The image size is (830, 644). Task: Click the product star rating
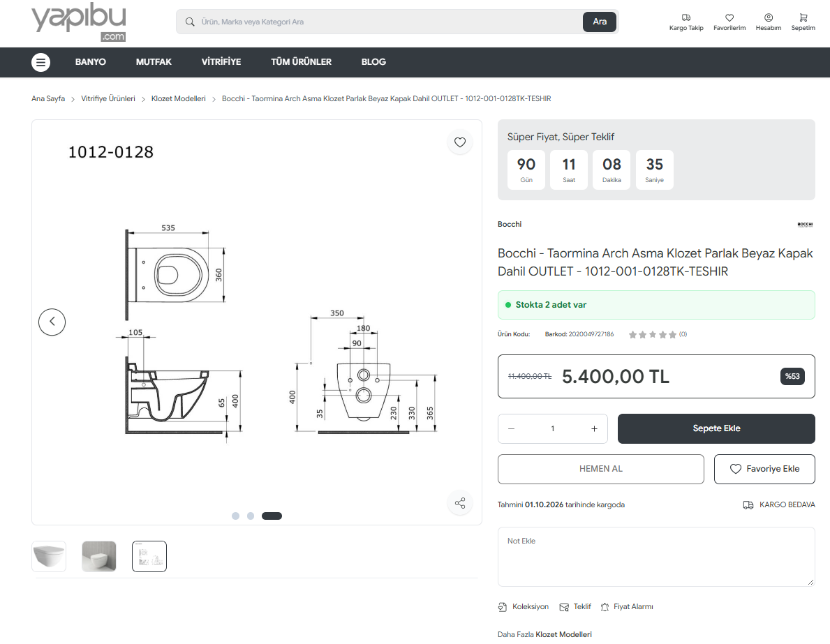pyautogui.click(x=652, y=334)
